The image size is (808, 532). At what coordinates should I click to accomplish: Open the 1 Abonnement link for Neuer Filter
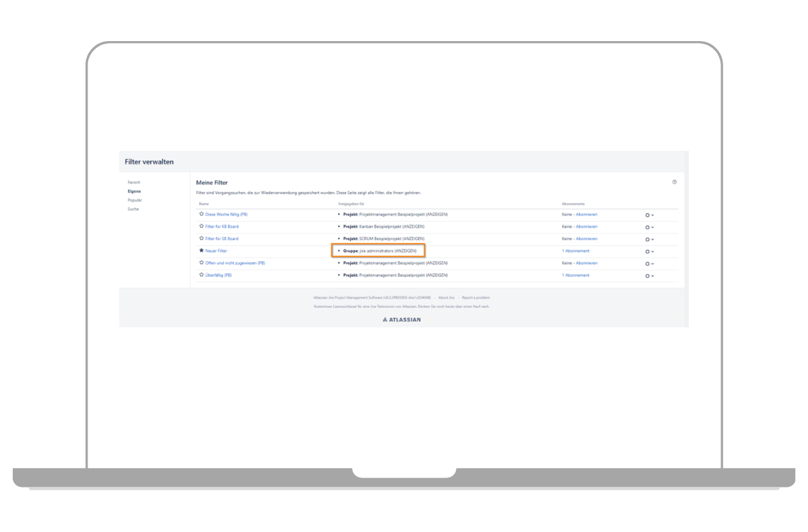(x=576, y=251)
